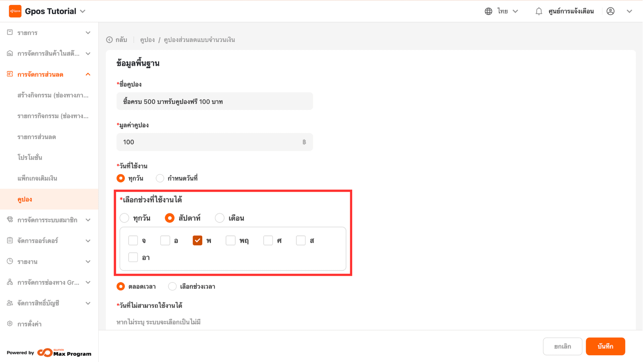Viewport: 644px width, 362px height.
Task: Click the การตั้งค่า settings sidebar icon
Action: pos(10,324)
